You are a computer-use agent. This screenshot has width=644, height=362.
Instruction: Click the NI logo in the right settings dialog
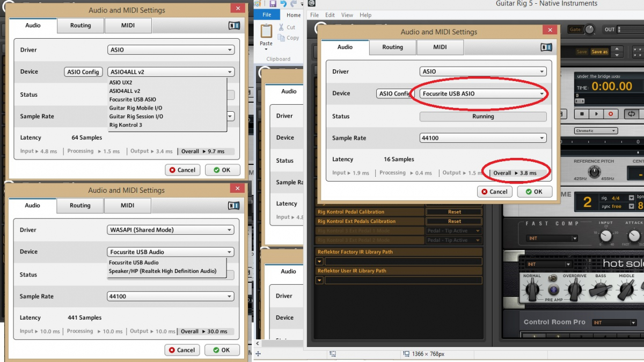546,47
